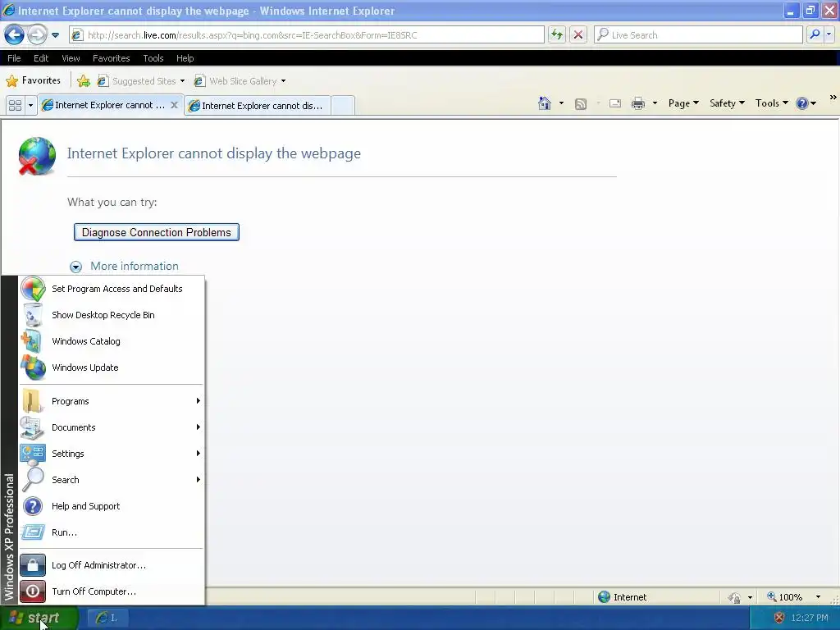This screenshot has width=840, height=630.
Task: Open the View menu
Action: pos(71,58)
